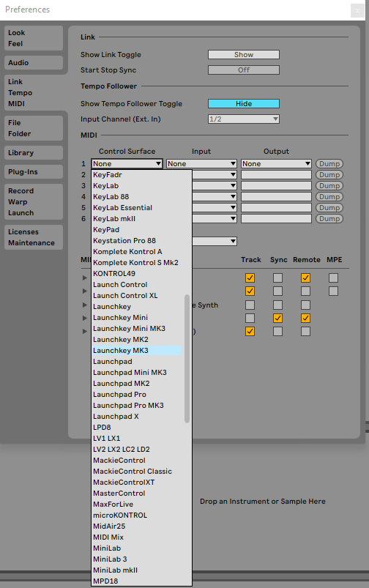The image size is (369, 588).
Task: Open the row 1 Output dropdown
Action: [x=276, y=164]
